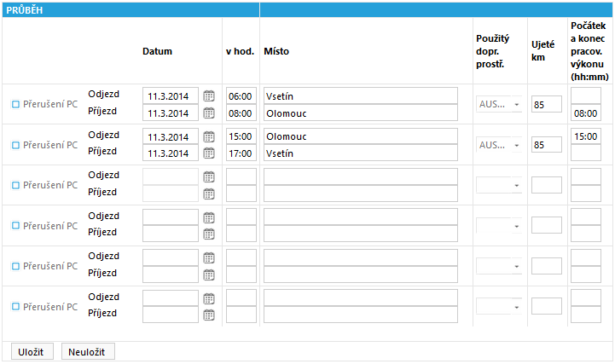This screenshot has height=364, width=615.
Task: Click date field of 06:00 departure
Action: coord(171,96)
